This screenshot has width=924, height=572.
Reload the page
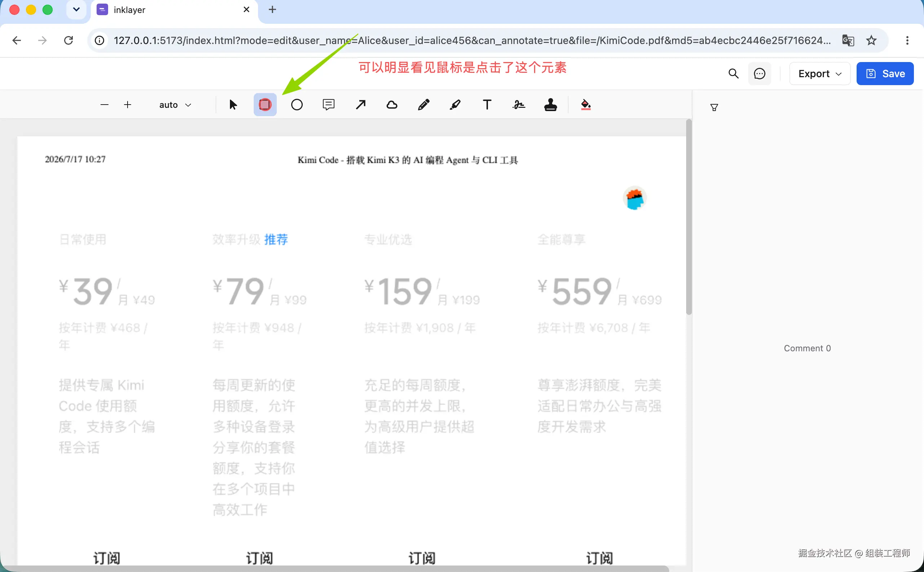click(x=68, y=40)
